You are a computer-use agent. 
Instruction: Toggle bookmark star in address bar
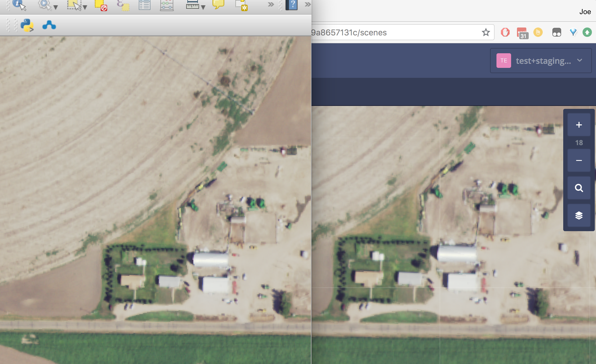[486, 32]
